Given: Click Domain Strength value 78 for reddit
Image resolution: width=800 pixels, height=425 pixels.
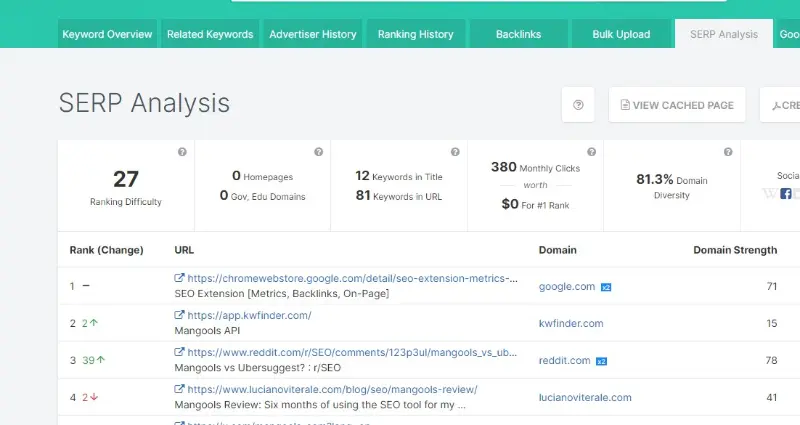Looking at the screenshot, I should click(x=771, y=360).
